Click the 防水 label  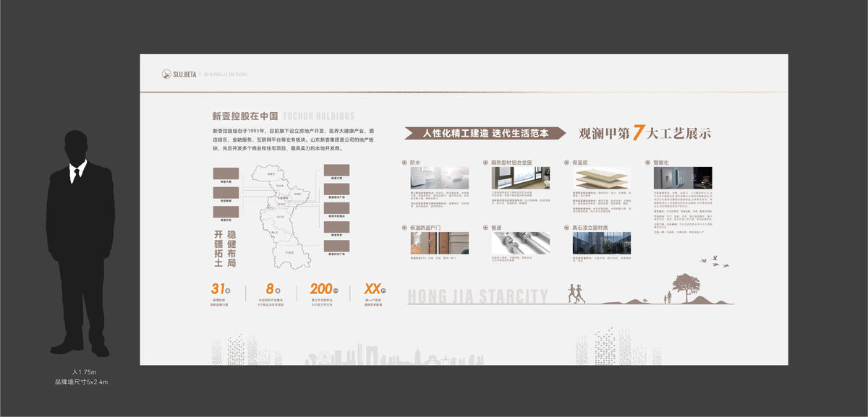tap(416, 163)
